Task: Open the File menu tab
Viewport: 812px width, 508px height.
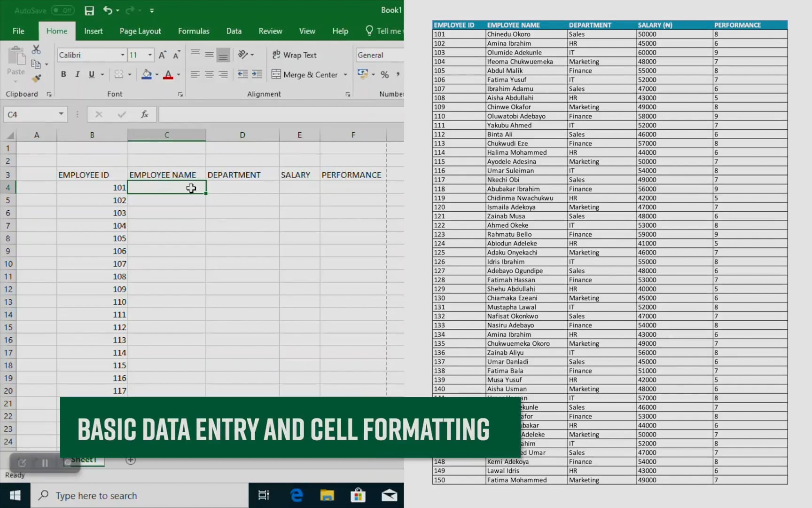Action: coord(18,31)
